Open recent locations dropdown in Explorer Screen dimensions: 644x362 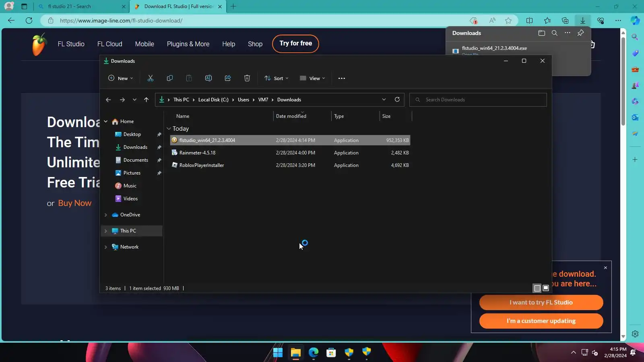click(x=134, y=100)
